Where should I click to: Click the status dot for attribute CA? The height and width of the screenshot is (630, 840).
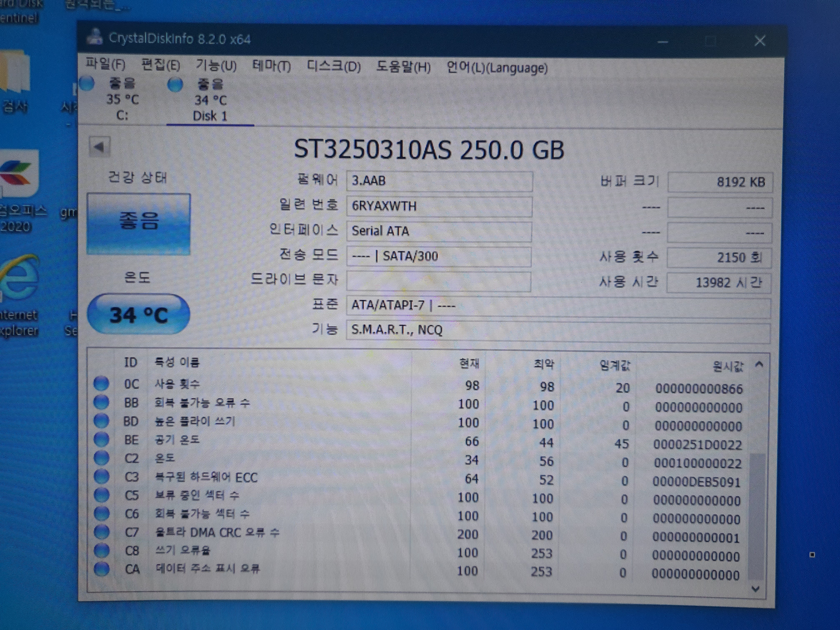[102, 569]
